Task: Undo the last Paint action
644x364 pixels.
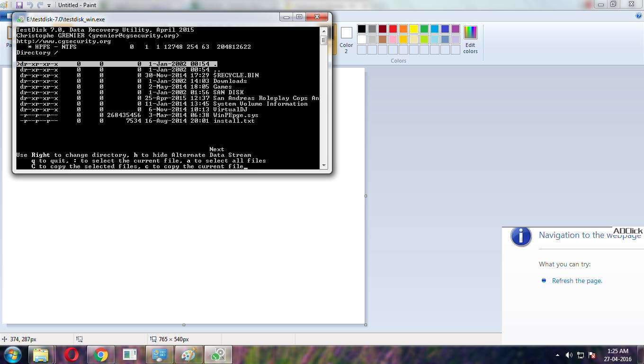Action: click(30, 5)
